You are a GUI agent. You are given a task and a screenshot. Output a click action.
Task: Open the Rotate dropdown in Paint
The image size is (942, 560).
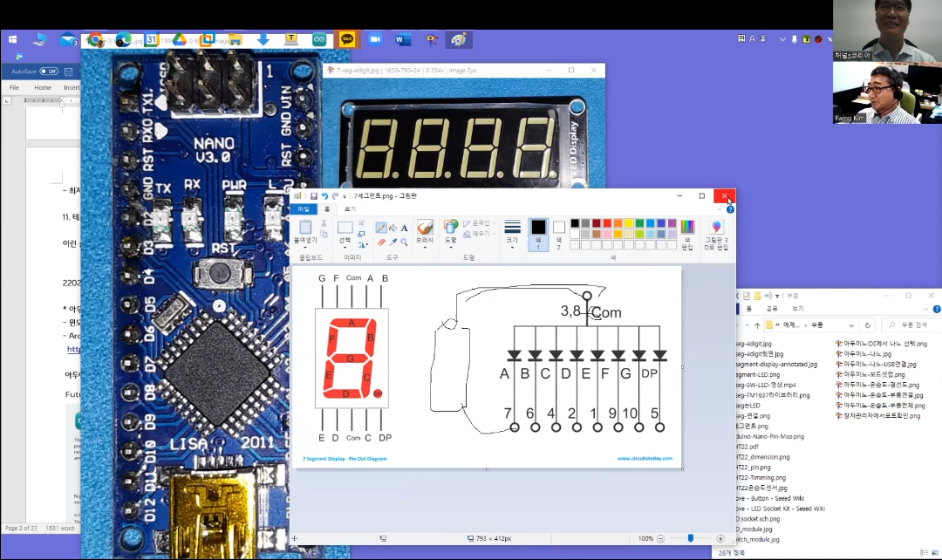tap(362, 244)
